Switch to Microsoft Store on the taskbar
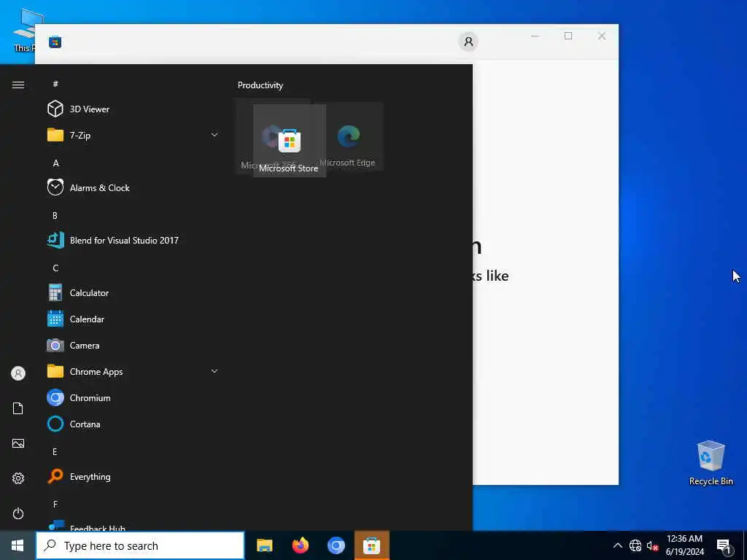 click(371, 545)
